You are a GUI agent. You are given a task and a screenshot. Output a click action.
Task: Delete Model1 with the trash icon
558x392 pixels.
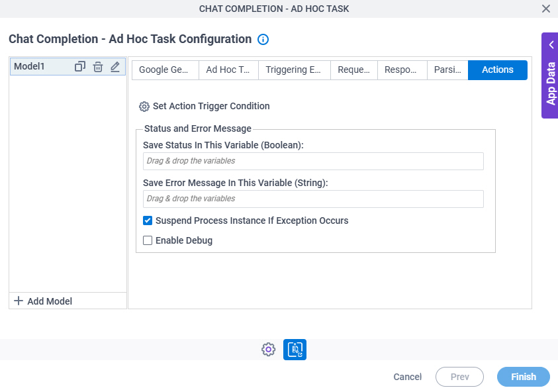(x=98, y=67)
